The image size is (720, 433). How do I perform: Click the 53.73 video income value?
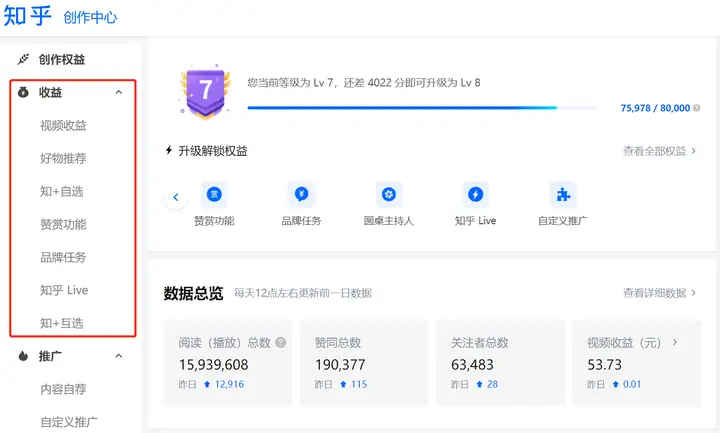pyautogui.click(x=604, y=365)
